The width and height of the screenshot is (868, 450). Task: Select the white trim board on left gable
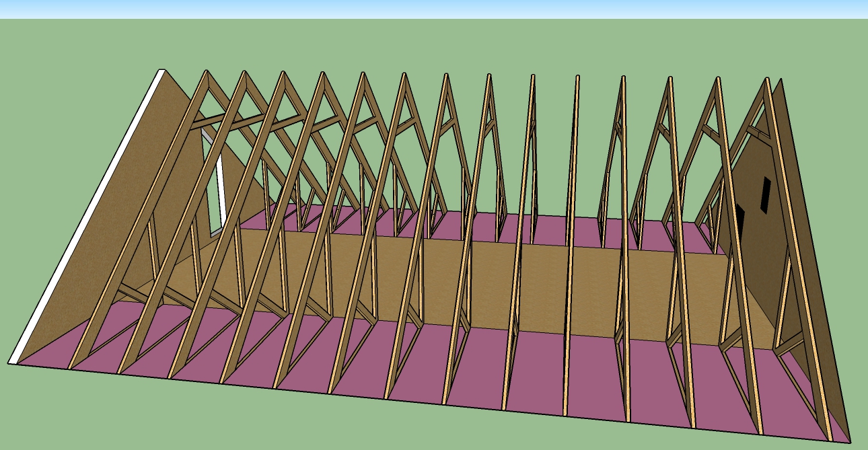(x=87, y=215)
